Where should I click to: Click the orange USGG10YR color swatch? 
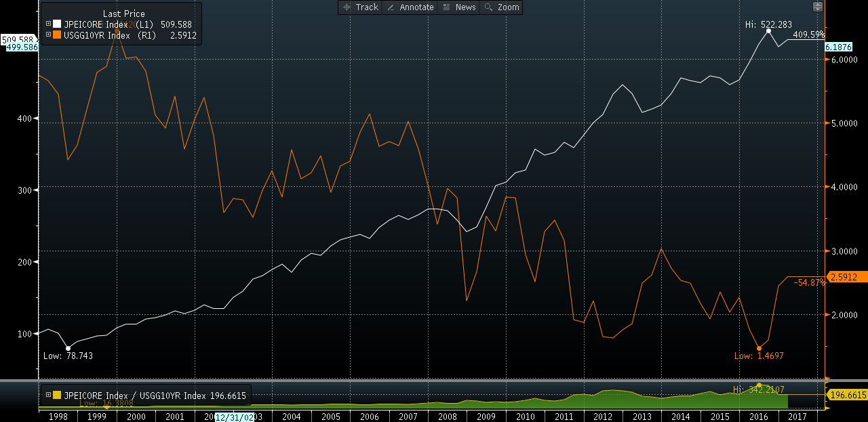[x=57, y=35]
